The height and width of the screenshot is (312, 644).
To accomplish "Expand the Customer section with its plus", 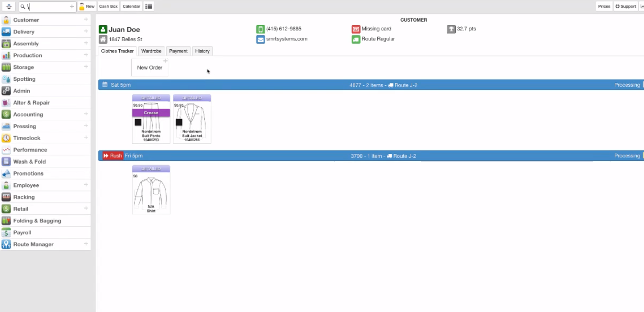I will click(86, 20).
